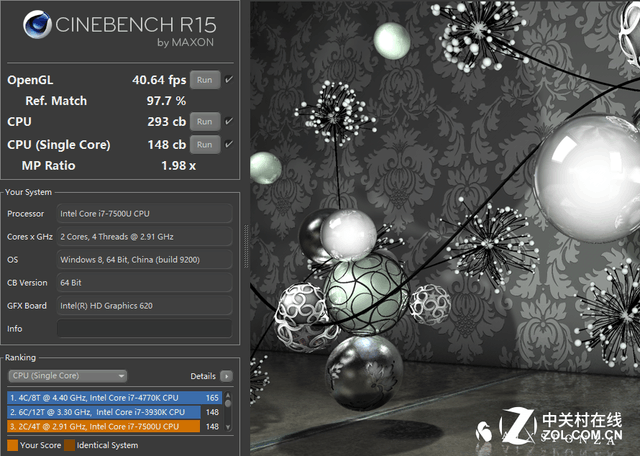Click the Cinebench logo icon

tap(38, 25)
